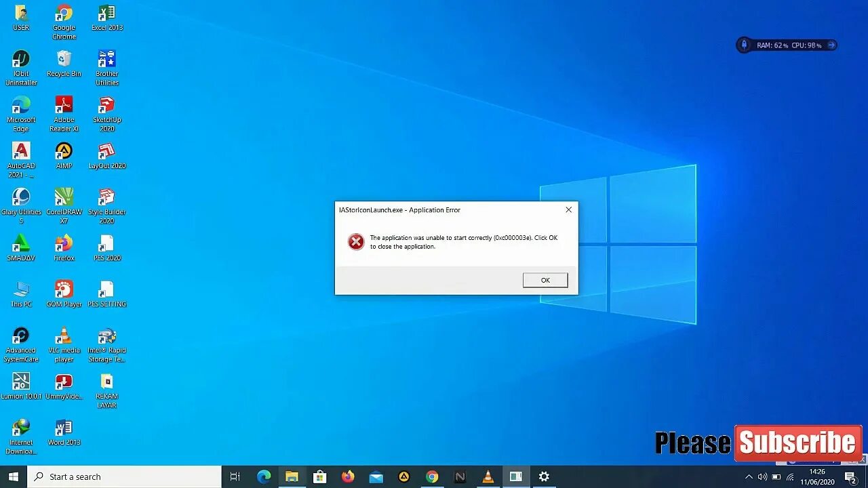Select the Glary Utilities 5 desktop icon

(21, 207)
